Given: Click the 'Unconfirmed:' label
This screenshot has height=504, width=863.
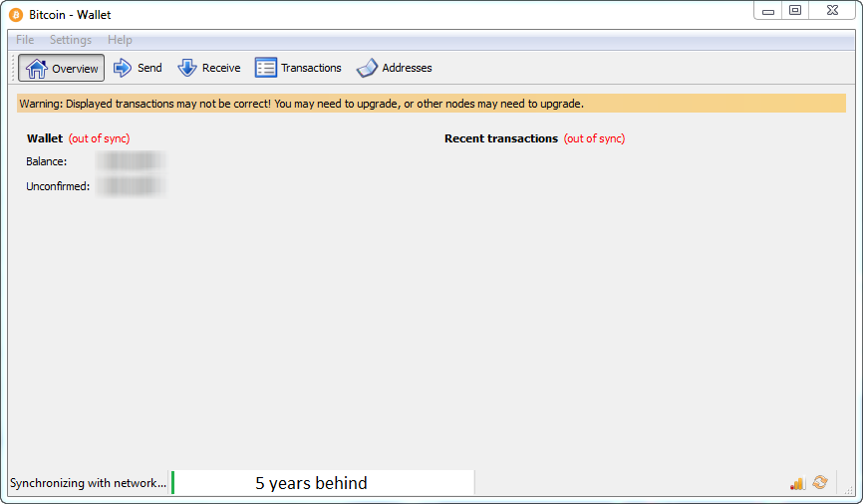Looking at the screenshot, I should pos(58,186).
